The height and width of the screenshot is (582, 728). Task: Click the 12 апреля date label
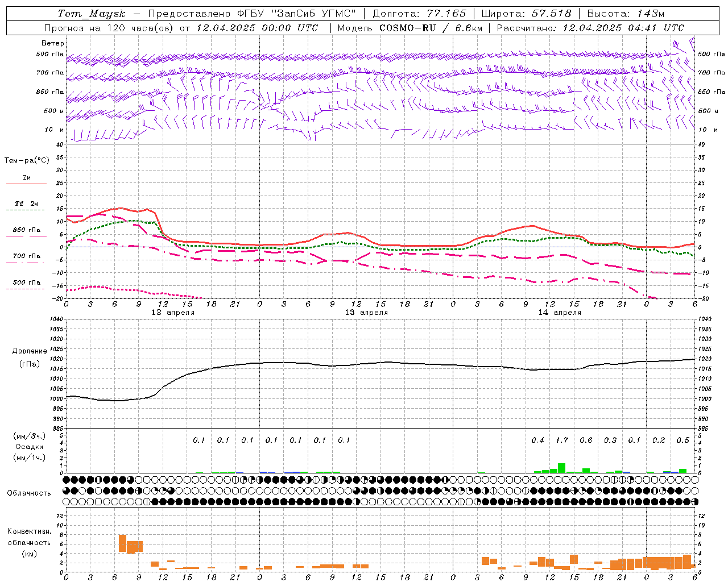pos(172,313)
